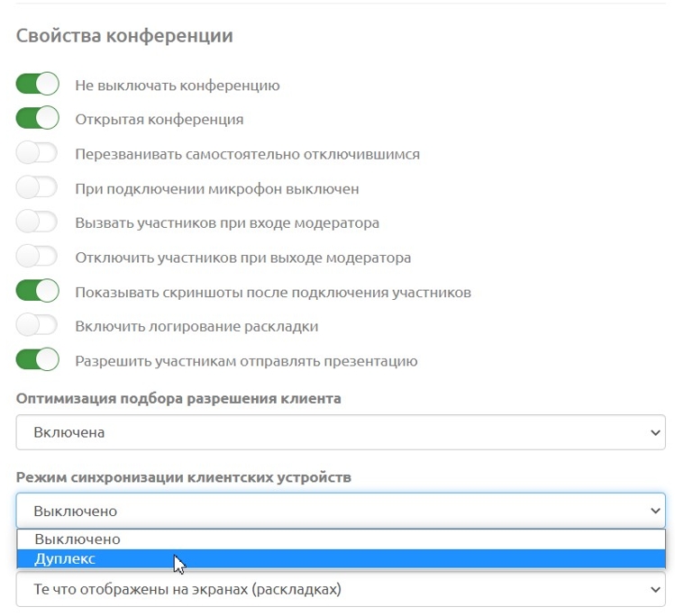Click the 'Свойства конференции' heading

pyautogui.click(x=124, y=36)
